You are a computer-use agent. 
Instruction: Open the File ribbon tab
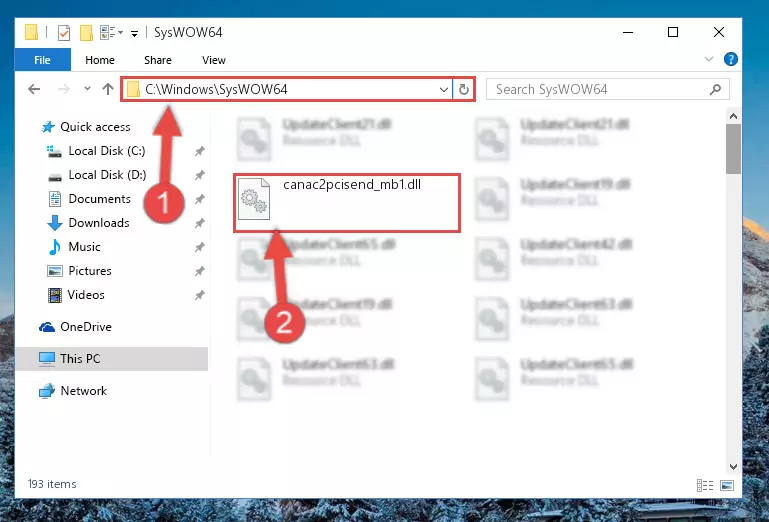pyautogui.click(x=43, y=60)
